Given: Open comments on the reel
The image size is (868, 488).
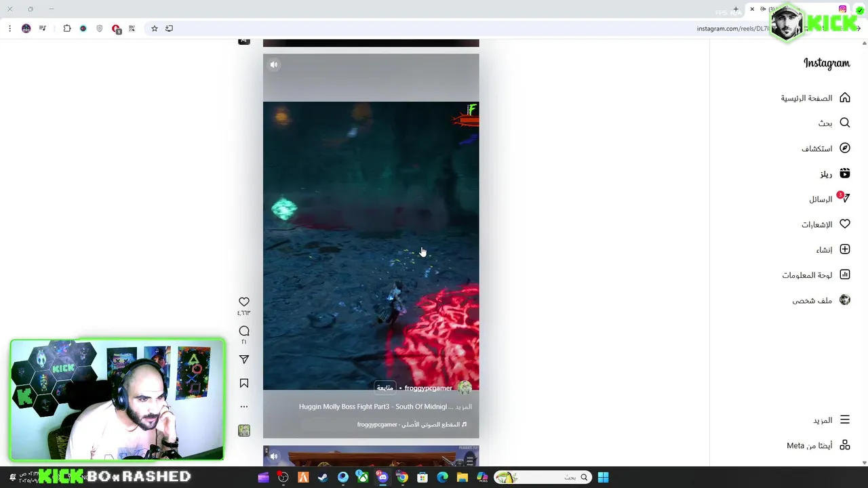Looking at the screenshot, I should [244, 331].
